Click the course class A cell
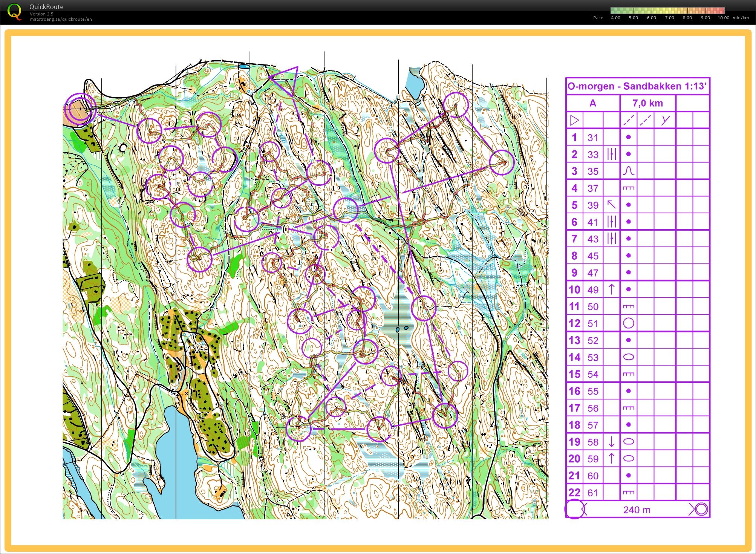Image resolution: width=756 pixels, height=554 pixels. click(x=593, y=103)
